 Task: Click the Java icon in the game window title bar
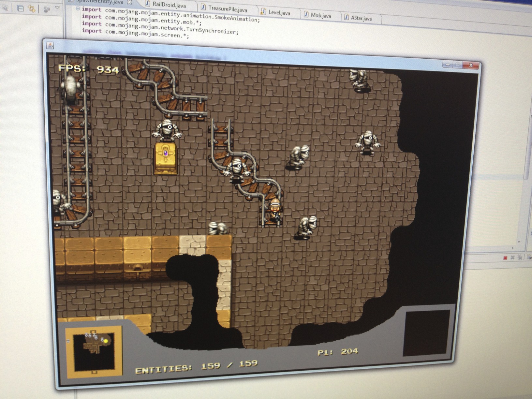point(50,45)
